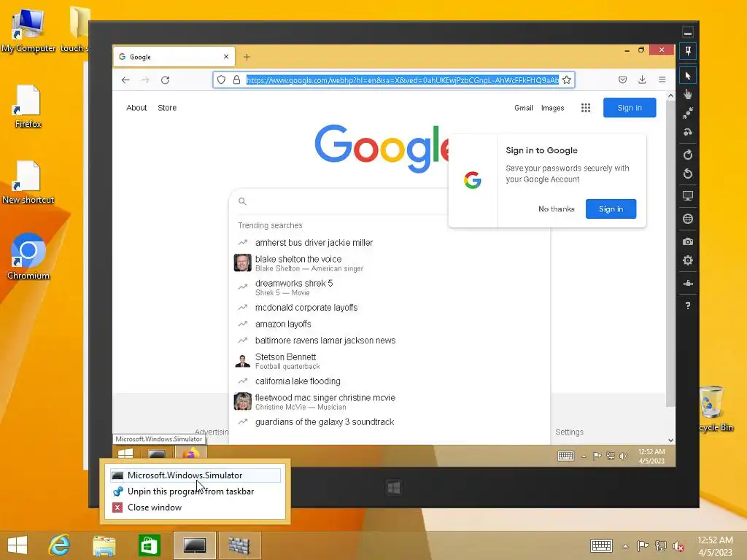Select mouse mode in the simulator toolbar
Image resolution: width=747 pixels, height=560 pixels.
688,76
